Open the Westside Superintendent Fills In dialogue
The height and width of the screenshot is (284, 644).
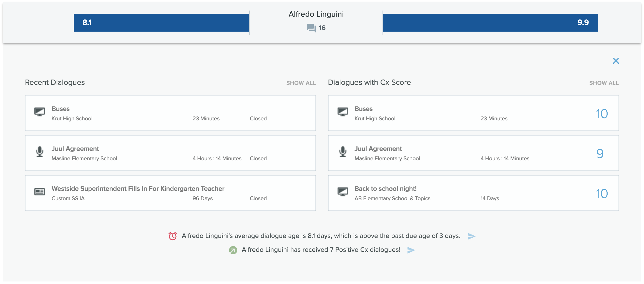point(138,189)
